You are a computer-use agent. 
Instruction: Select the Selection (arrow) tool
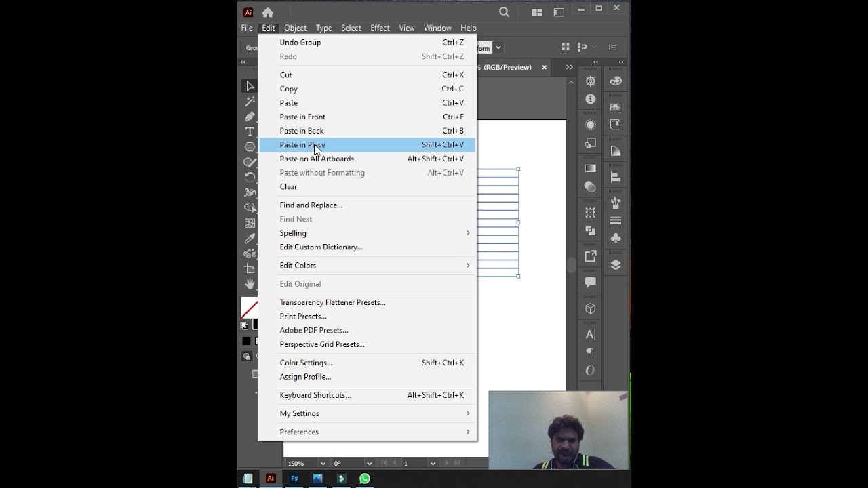coord(250,86)
